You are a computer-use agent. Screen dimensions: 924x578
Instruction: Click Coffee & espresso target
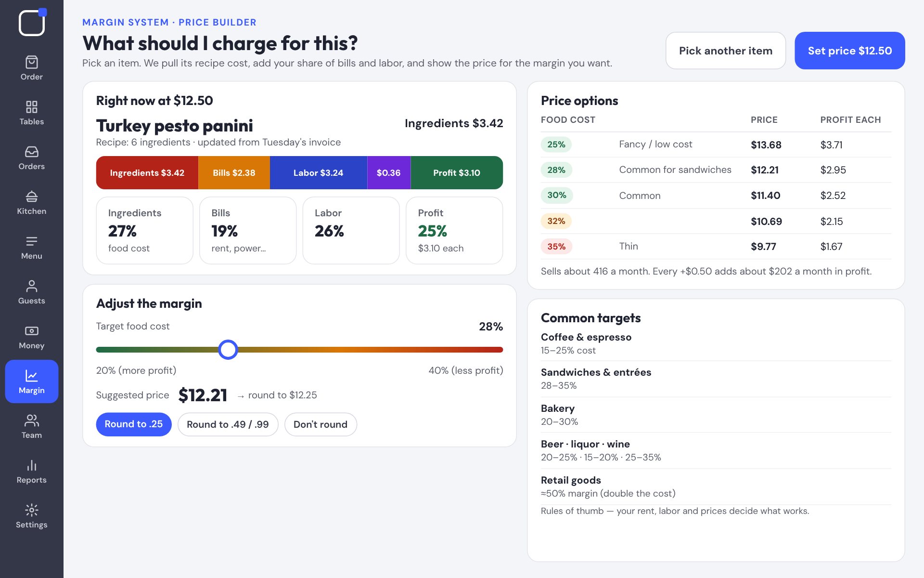click(716, 343)
